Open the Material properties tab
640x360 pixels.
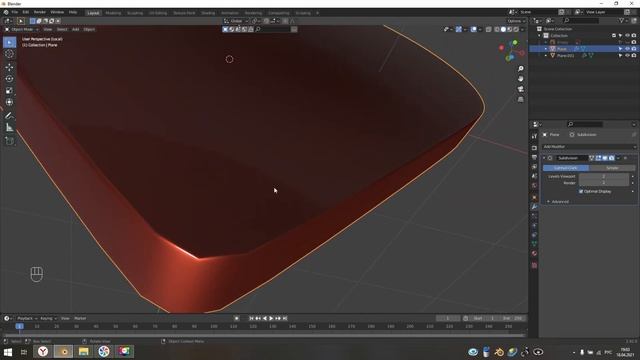[534, 253]
